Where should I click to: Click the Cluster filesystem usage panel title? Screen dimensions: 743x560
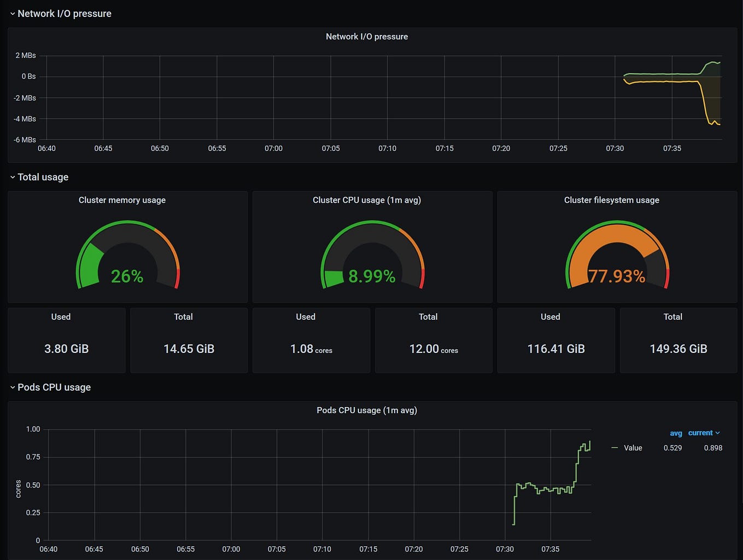pyautogui.click(x=612, y=200)
